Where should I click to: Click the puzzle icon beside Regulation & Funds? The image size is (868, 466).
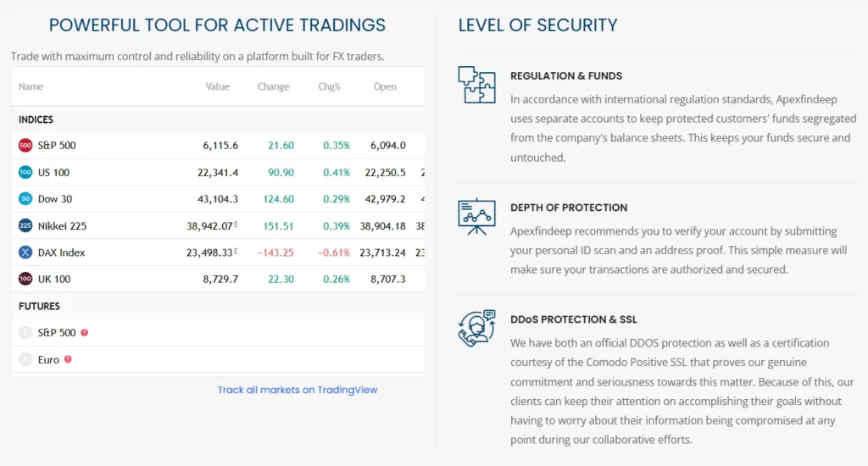[x=476, y=85]
